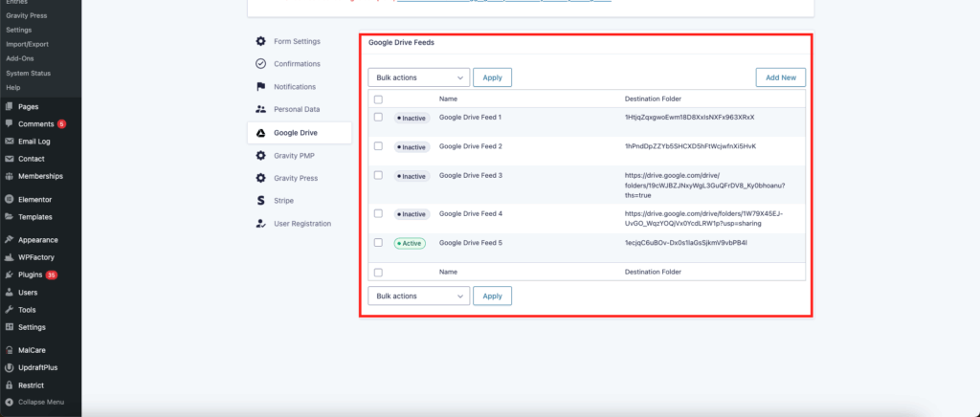Toggle the Active status of Feed 5
The height and width of the screenshot is (417, 980).
pyautogui.click(x=410, y=244)
